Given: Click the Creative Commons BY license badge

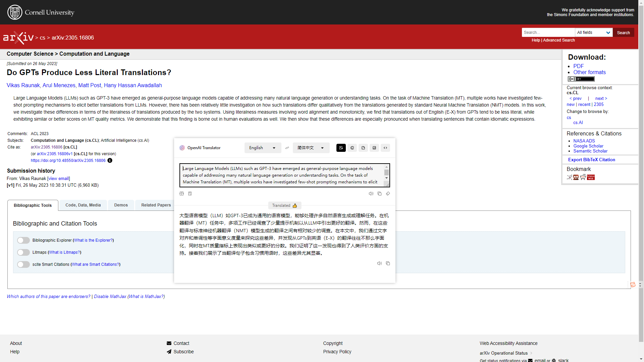Looking at the screenshot, I should [x=581, y=79].
